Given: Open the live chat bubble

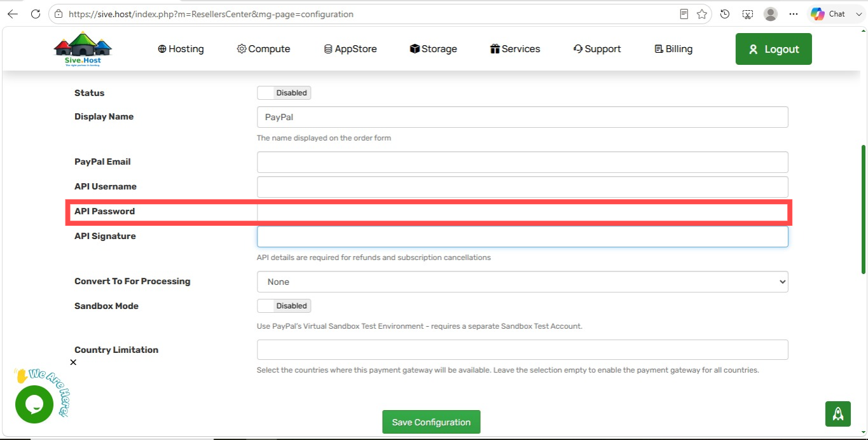Looking at the screenshot, I should (34, 404).
